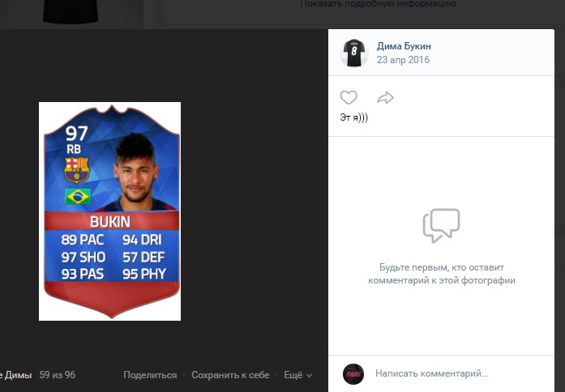The height and width of the screenshot is (392, 565).
Task: Share the photo using the arrow icon
Action: pos(385,97)
